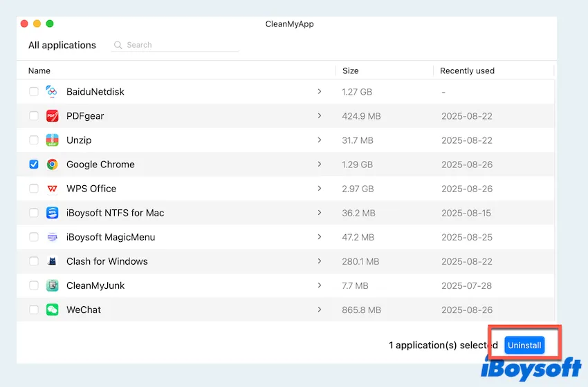The height and width of the screenshot is (387, 588).
Task: Expand the BaiduNetdisk row chevron
Action: click(320, 91)
